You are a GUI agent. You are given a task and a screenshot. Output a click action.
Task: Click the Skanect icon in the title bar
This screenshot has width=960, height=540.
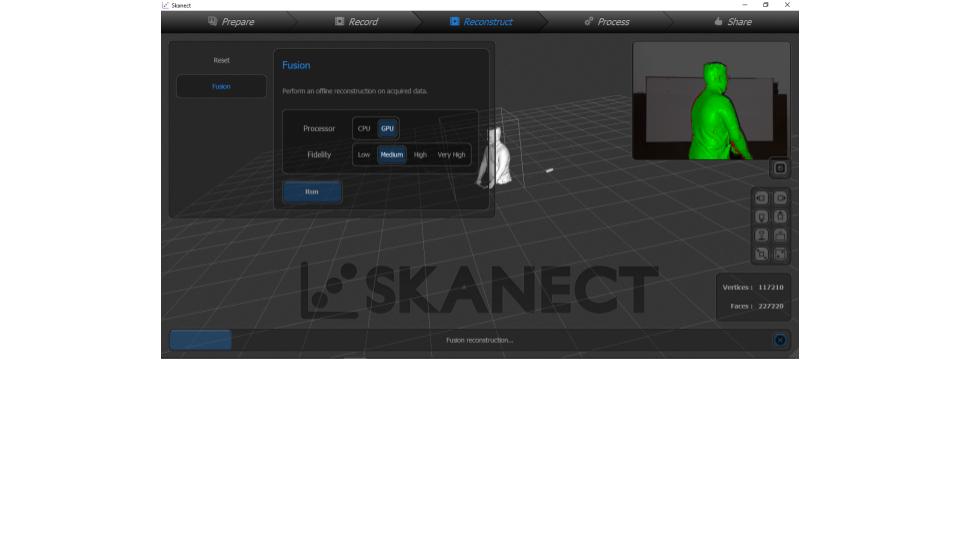tap(165, 5)
